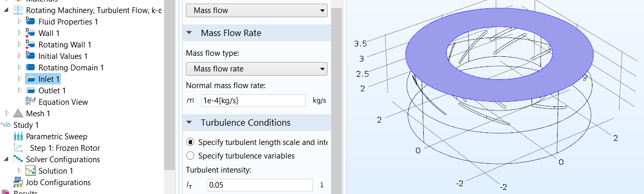Click the Turbulent intensity input field
The height and width of the screenshot is (194, 644).
point(259,185)
